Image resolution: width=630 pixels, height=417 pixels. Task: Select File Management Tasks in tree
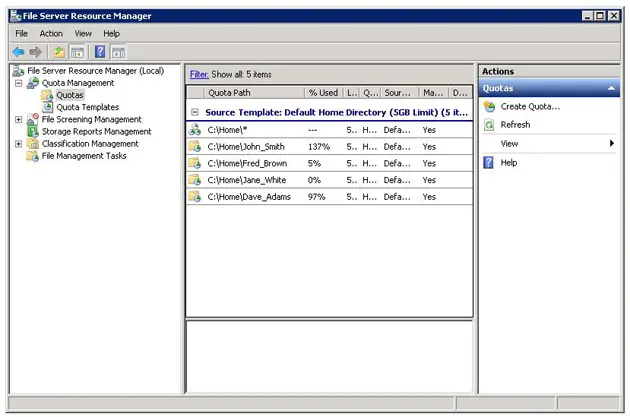tap(84, 155)
